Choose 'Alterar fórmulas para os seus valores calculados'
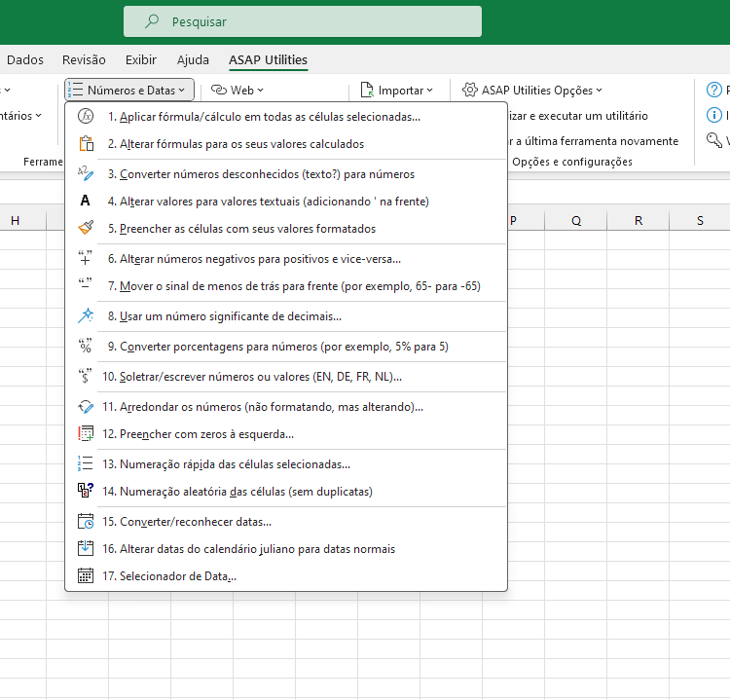Viewport: 730px width, 700px height. [286, 144]
